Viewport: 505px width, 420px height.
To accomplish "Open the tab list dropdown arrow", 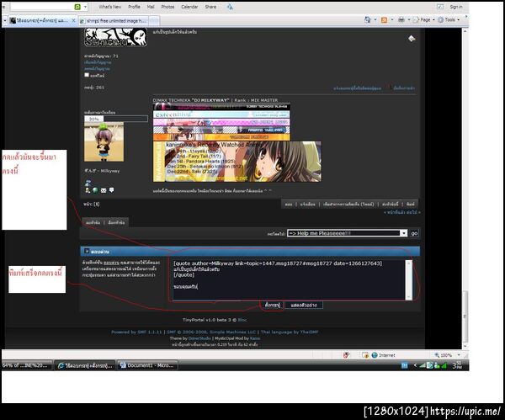I will pos(5,20).
